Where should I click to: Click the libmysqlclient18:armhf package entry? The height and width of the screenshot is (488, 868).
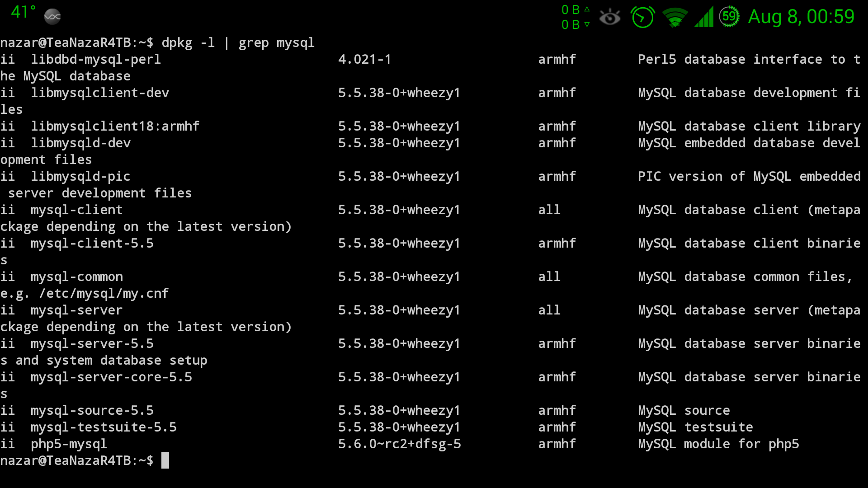click(115, 127)
